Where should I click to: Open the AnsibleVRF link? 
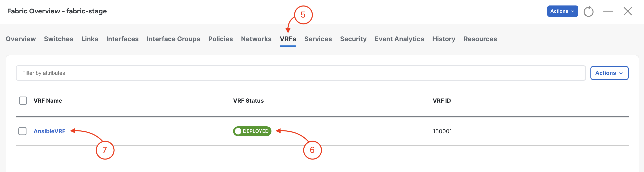coord(50,131)
